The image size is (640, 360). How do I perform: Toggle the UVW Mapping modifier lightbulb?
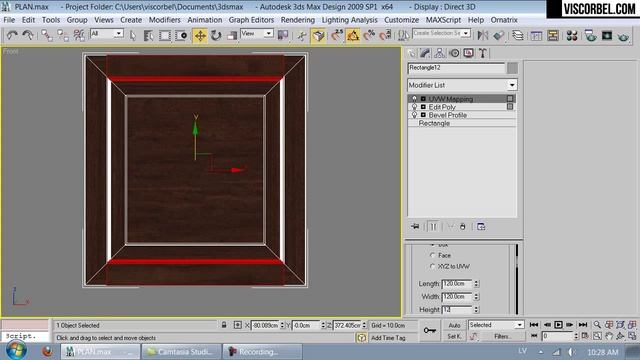click(x=414, y=99)
